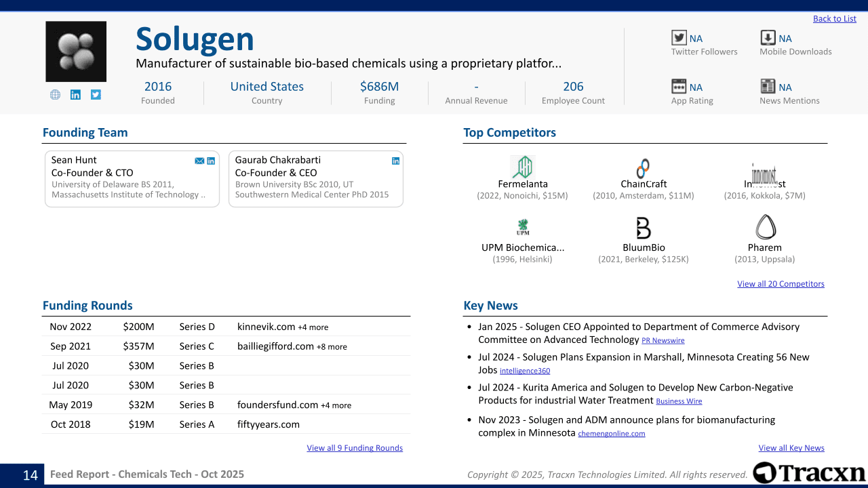This screenshot has width=868, height=488.
Task: Expand View all 9 Funding Rounds
Action: tap(355, 448)
